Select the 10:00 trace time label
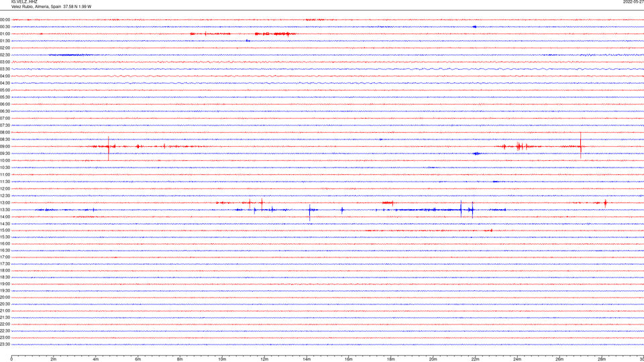 point(5,160)
